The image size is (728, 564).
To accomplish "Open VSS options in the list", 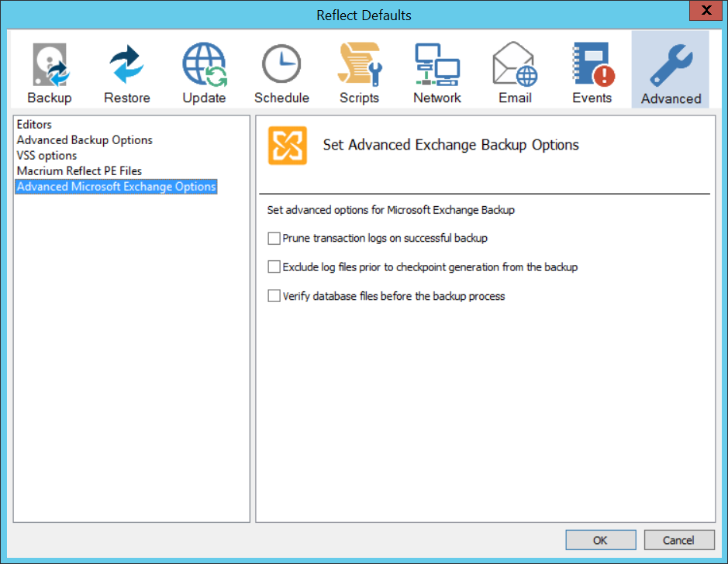I will point(47,156).
